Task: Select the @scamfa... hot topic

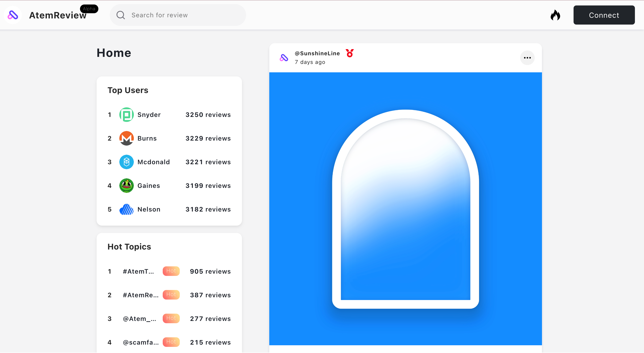Action: coord(140,343)
